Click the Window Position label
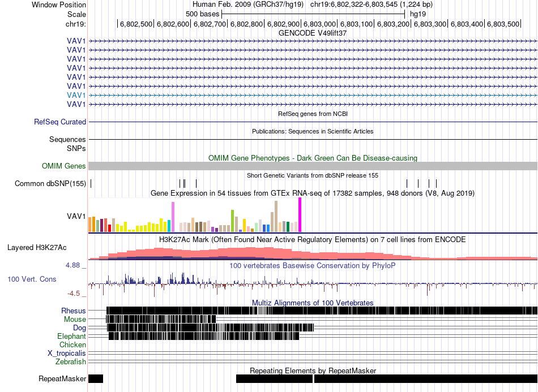This screenshot has height=392, width=538. click(x=59, y=5)
